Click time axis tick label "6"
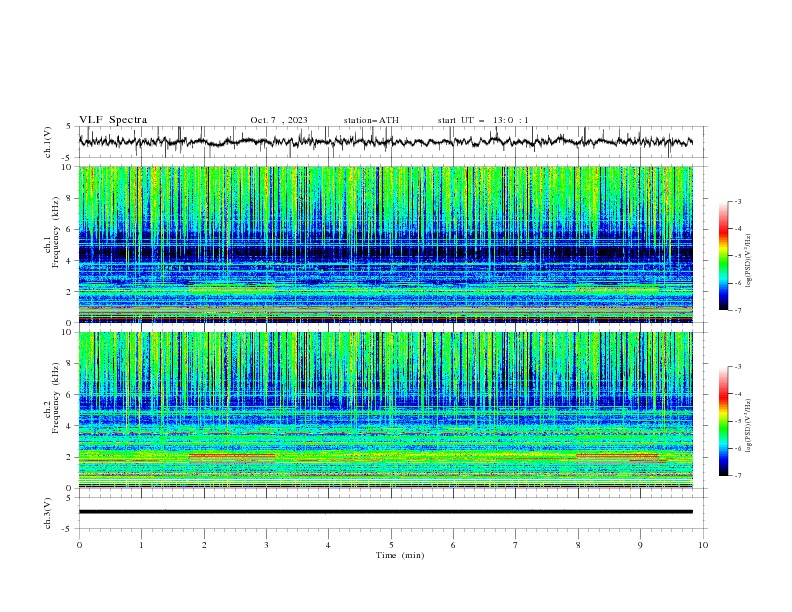Image resolution: width=792 pixels, height=612 pixels. tap(453, 545)
